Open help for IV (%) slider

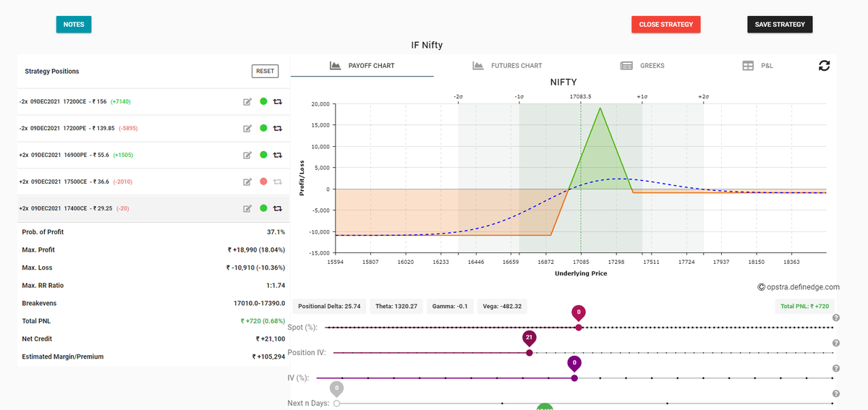[x=836, y=368]
